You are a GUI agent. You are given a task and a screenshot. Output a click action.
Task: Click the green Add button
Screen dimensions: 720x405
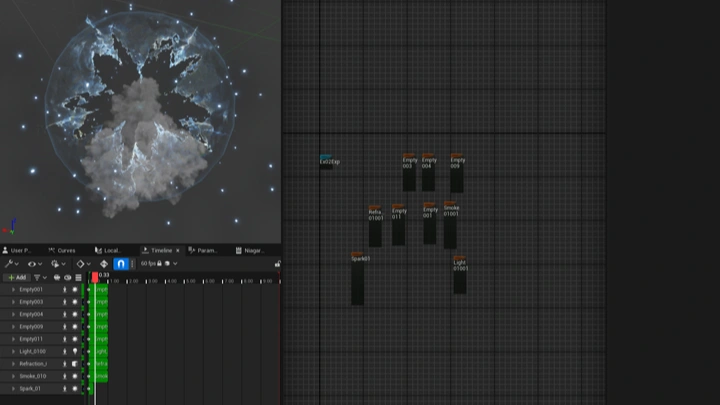click(16, 277)
